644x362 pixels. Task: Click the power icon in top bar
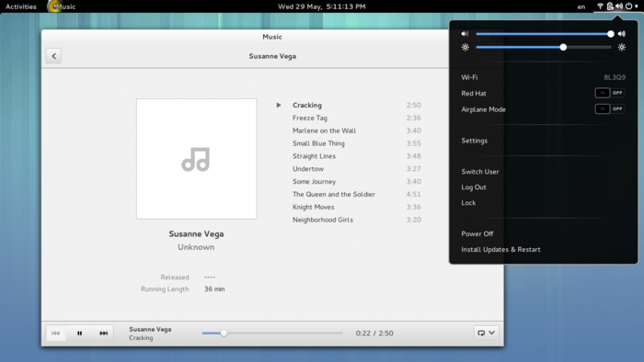(x=628, y=6)
